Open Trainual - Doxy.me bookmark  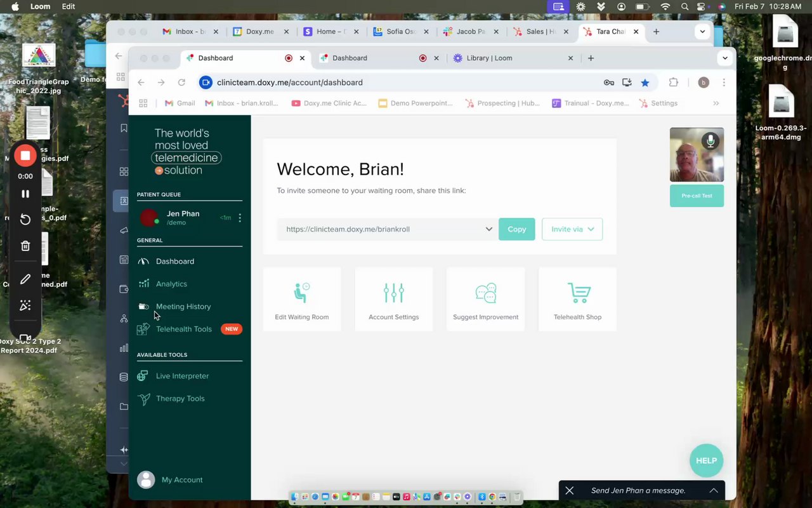click(x=590, y=103)
